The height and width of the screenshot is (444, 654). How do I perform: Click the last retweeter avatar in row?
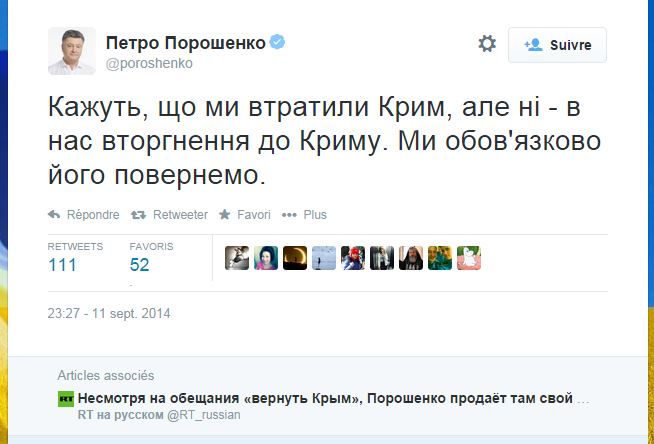point(469,257)
